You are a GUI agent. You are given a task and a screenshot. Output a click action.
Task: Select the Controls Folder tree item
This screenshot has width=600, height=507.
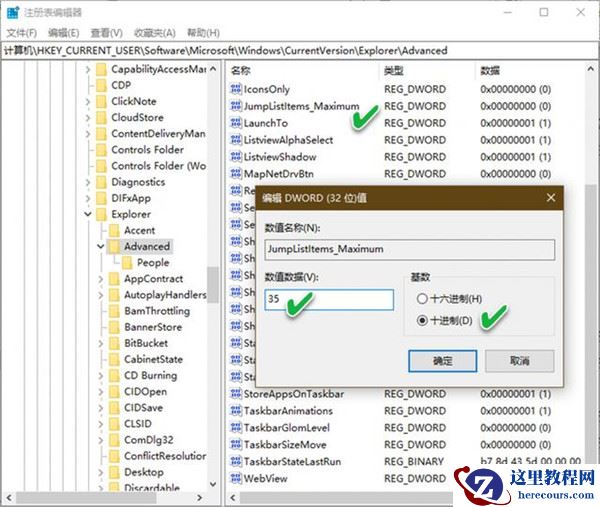147,150
